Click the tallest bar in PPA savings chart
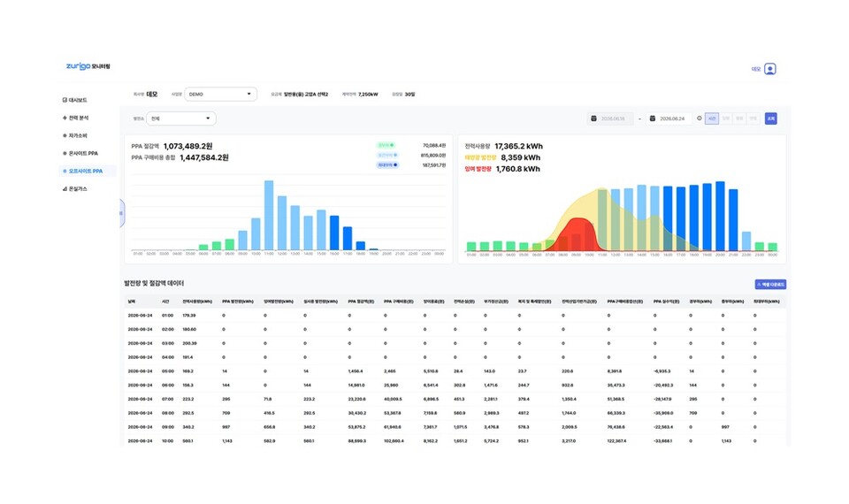Screen dimensions: 849x504 point(269,215)
